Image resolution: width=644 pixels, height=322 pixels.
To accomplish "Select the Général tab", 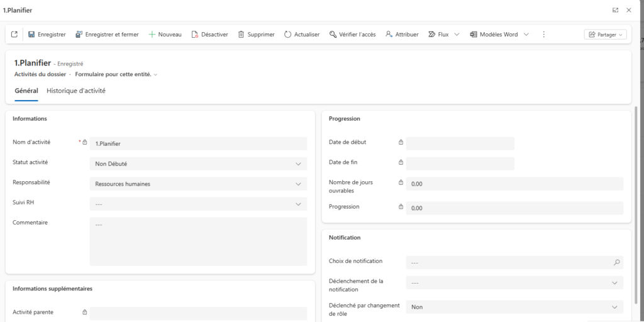I will pos(26,91).
